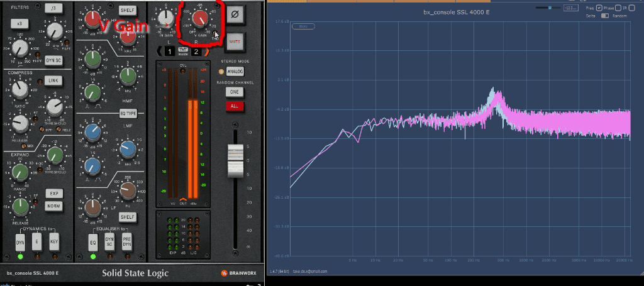644x286 pixels.
Task: Click the brown LF gain knob
Action: [x=92, y=209]
